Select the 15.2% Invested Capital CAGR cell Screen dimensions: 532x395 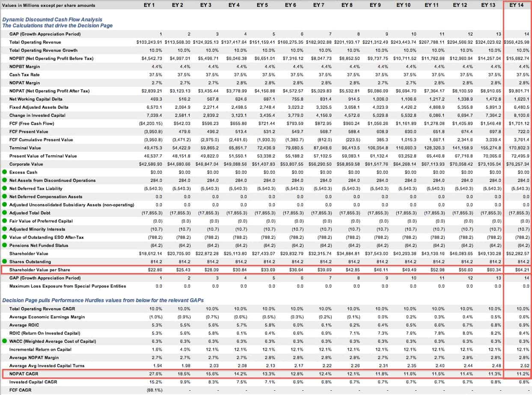pos(157,382)
